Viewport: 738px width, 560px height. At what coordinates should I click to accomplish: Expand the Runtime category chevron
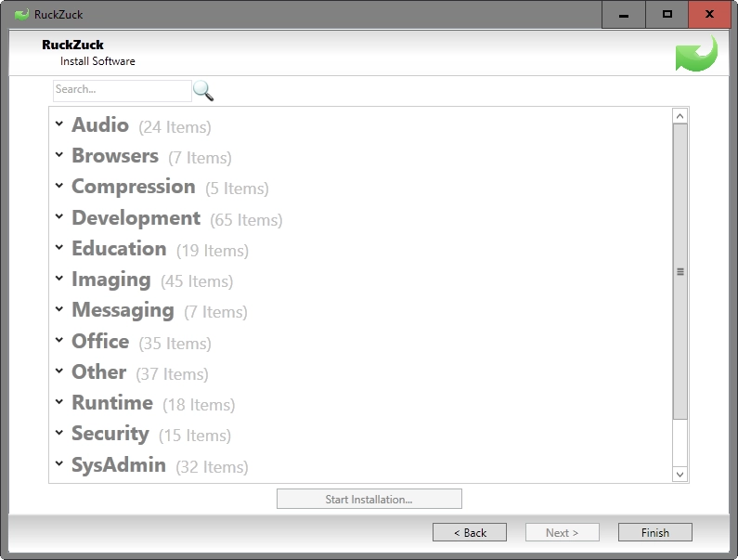coord(59,402)
